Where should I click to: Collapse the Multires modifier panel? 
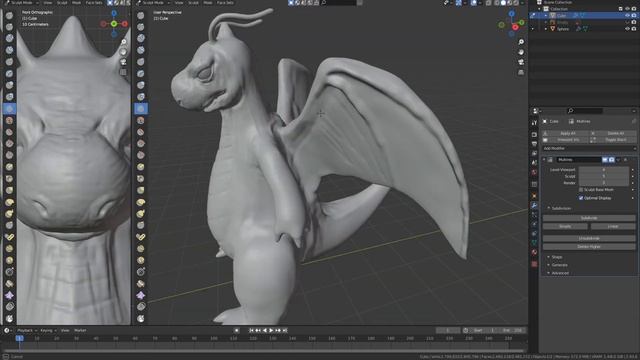(x=544, y=160)
